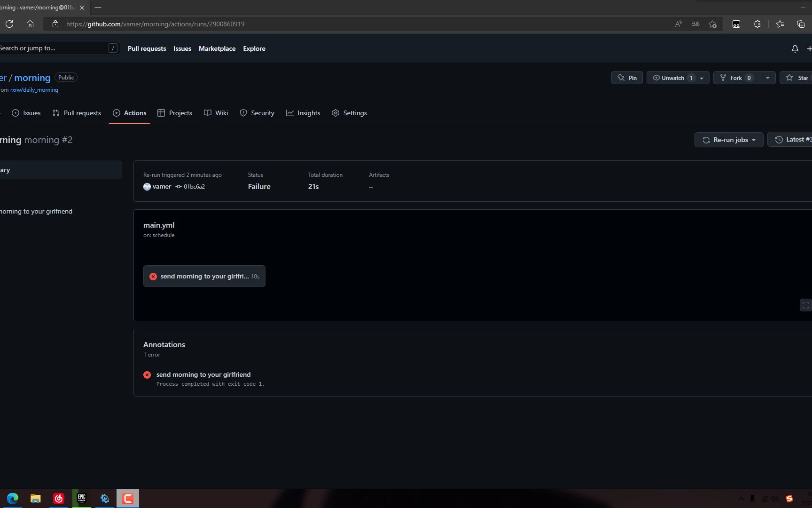Open the Security tab
This screenshot has height=508, width=812.
pyautogui.click(x=257, y=113)
